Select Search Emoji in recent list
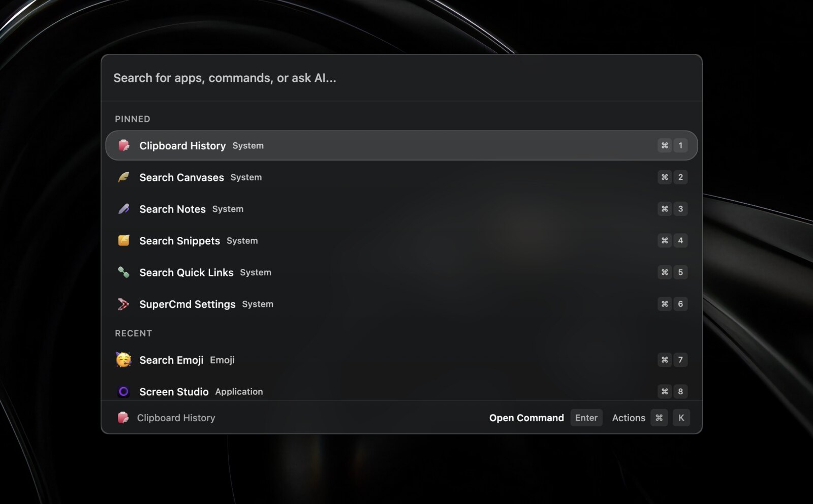Viewport: 813px width, 504px height. (x=401, y=360)
